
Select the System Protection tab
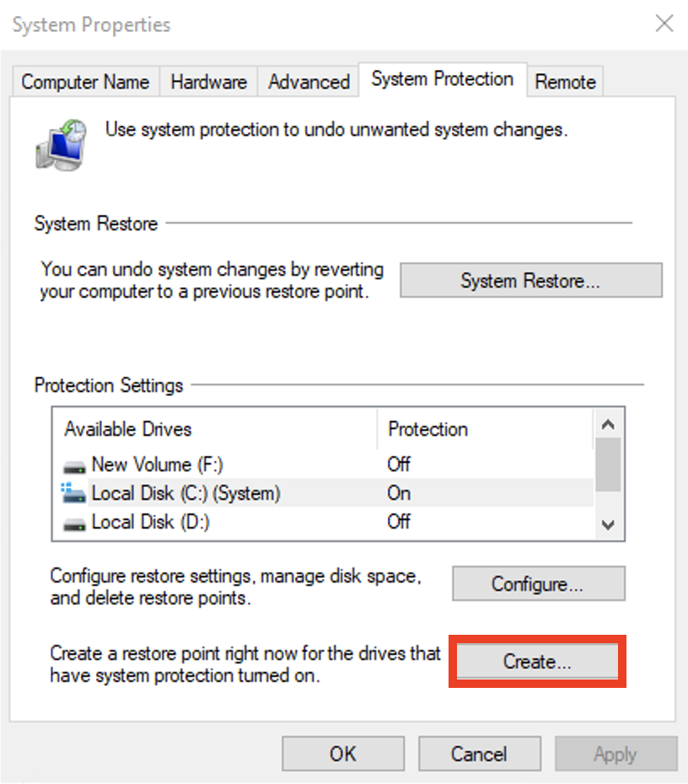point(442,79)
